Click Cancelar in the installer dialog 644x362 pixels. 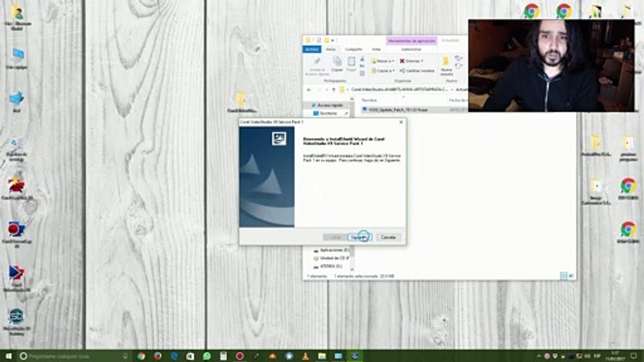[x=388, y=237]
